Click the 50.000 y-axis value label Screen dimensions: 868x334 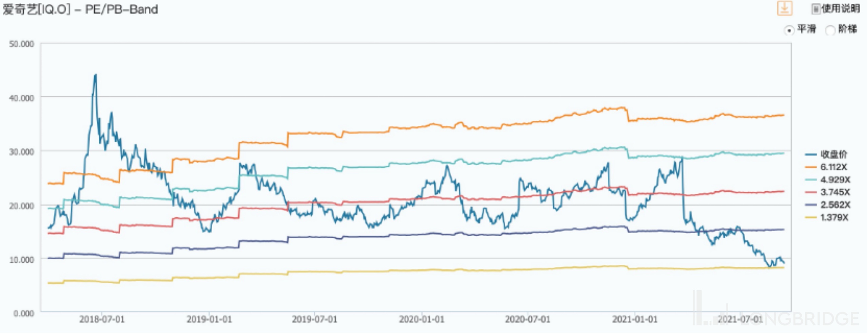pyautogui.click(x=22, y=44)
